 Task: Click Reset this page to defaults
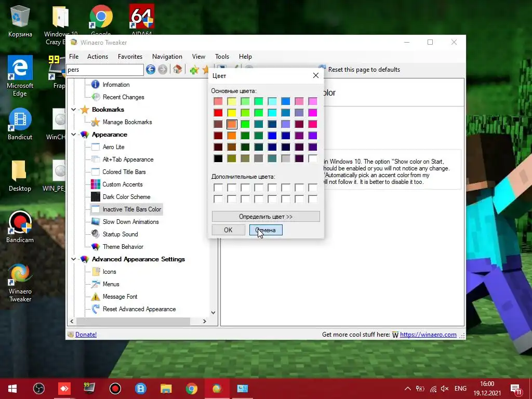pyautogui.click(x=364, y=70)
